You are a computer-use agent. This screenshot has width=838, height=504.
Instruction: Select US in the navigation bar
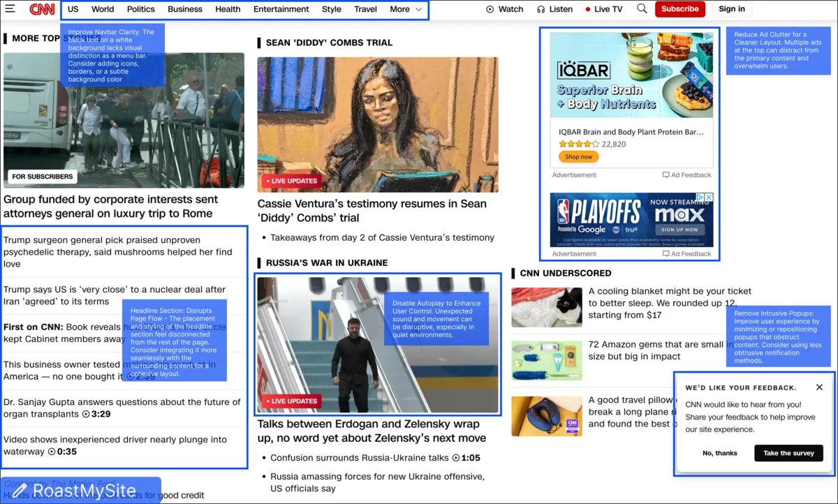point(73,9)
